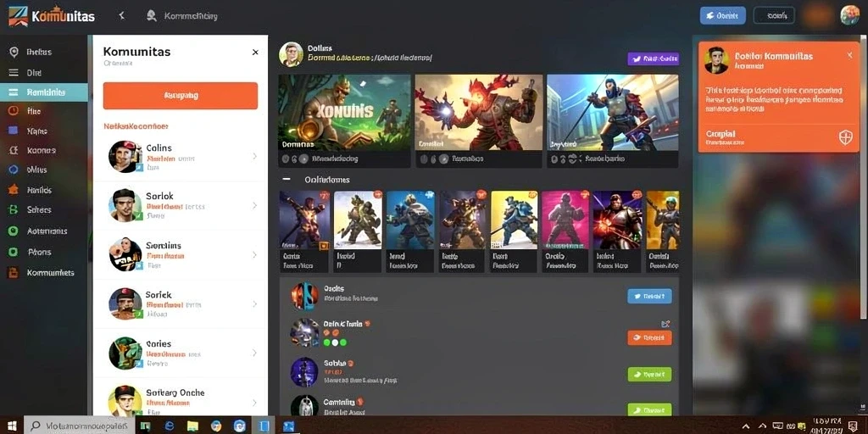
Task: Click the large orange button in Komunitas panel
Action: pos(181,96)
